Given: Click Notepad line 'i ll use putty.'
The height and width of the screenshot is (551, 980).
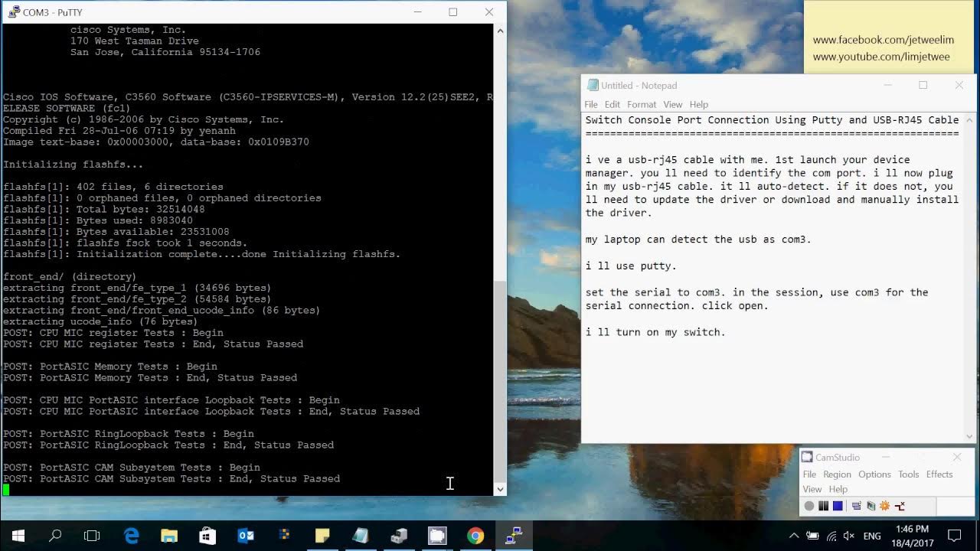Looking at the screenshot, I should pos(631,266).
